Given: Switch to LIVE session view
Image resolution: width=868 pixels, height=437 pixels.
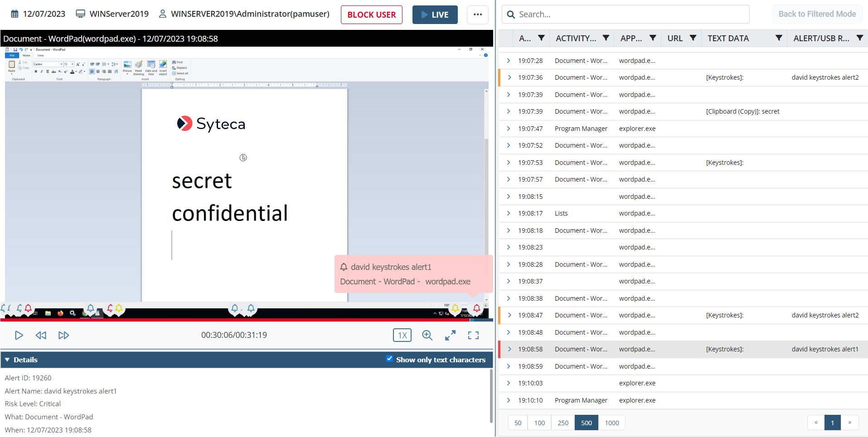Looking at the screenshot, I should pyautogui.click(x=435, y=14).
